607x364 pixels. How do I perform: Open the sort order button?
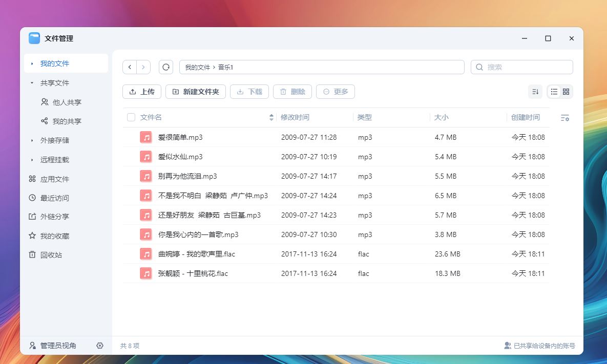[535, 92]
